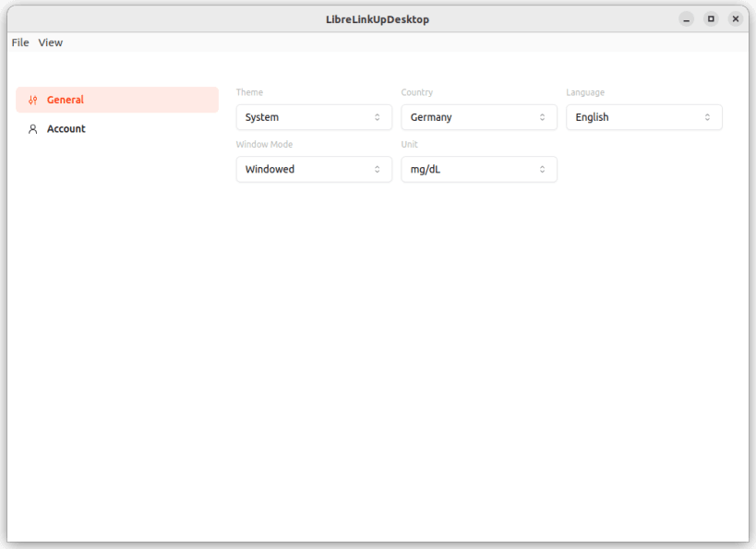Image resolution: width=756 pixels, height=549 pixels.
Task: Click the Country label text
Action: (417, 92)
